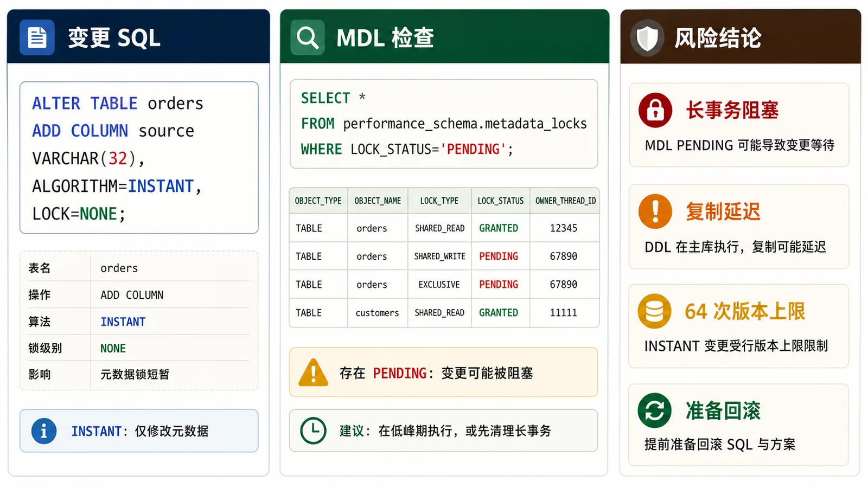This screenshot has height=488, width=868.
Task: Click PENDING status in the EXCLUSIVE row
Action: click(499, 285)
